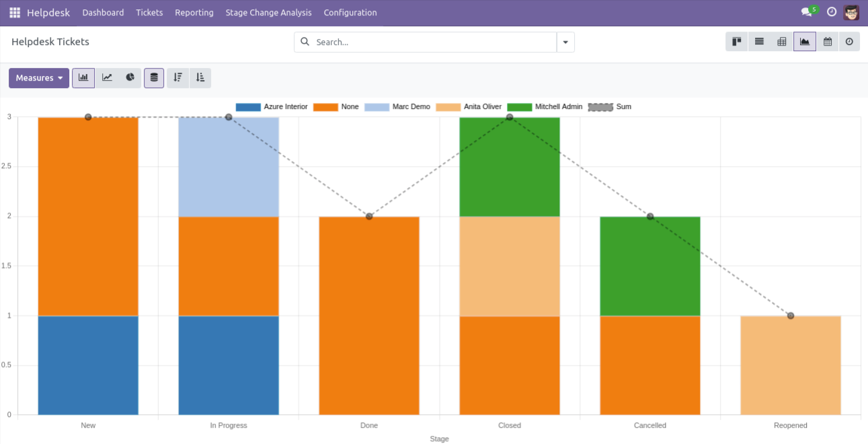Select the line chart mode
868x444 pixels.
click(107, 78)
